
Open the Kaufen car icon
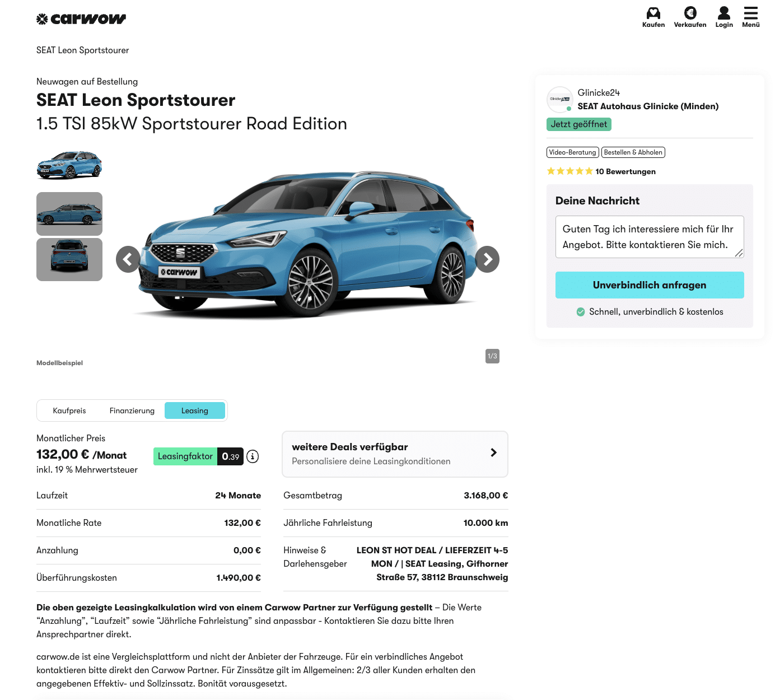point(653,13)
